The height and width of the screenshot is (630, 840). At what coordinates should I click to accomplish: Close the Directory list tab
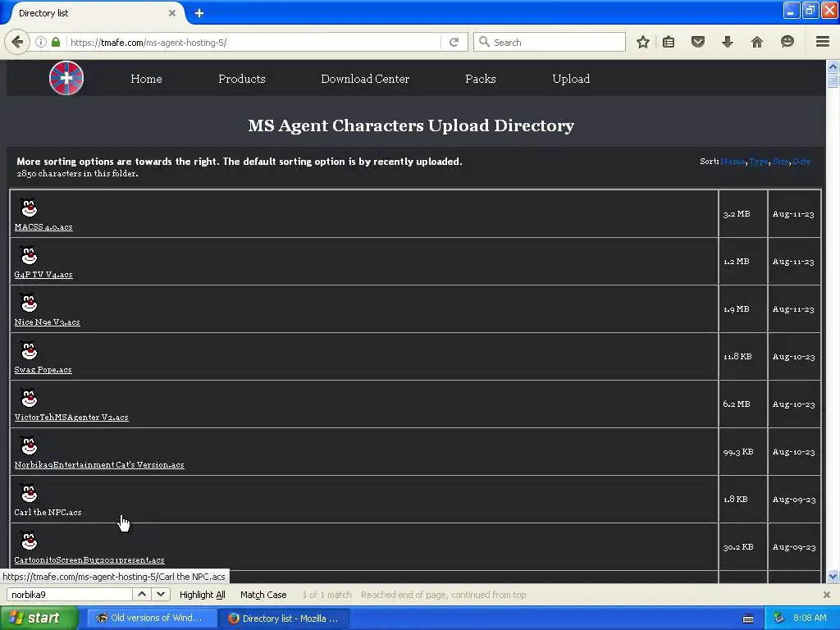tap(172, 13)
